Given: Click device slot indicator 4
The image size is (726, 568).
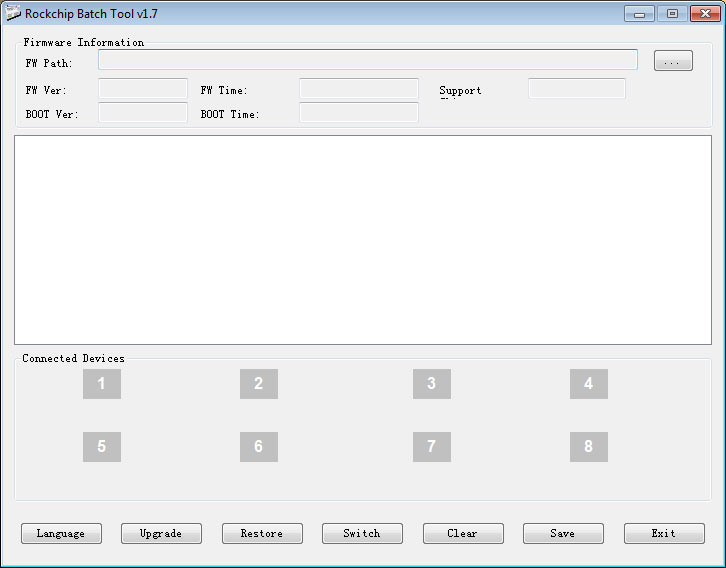Looking at the screenshot, I should [588, 384].
